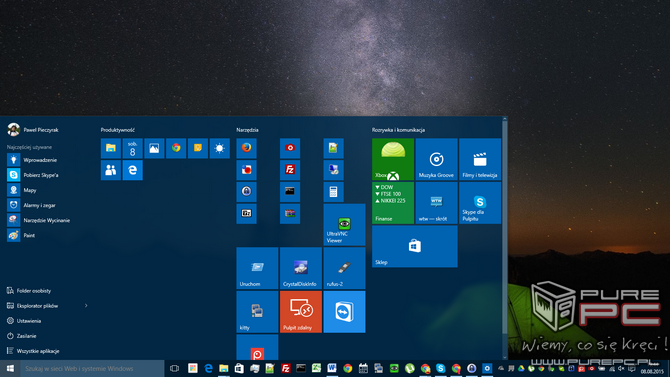Image resolution: width=670 pixels, height=377 pixels.
Task: Open the wtw — skrót tile
Action: 437,203
